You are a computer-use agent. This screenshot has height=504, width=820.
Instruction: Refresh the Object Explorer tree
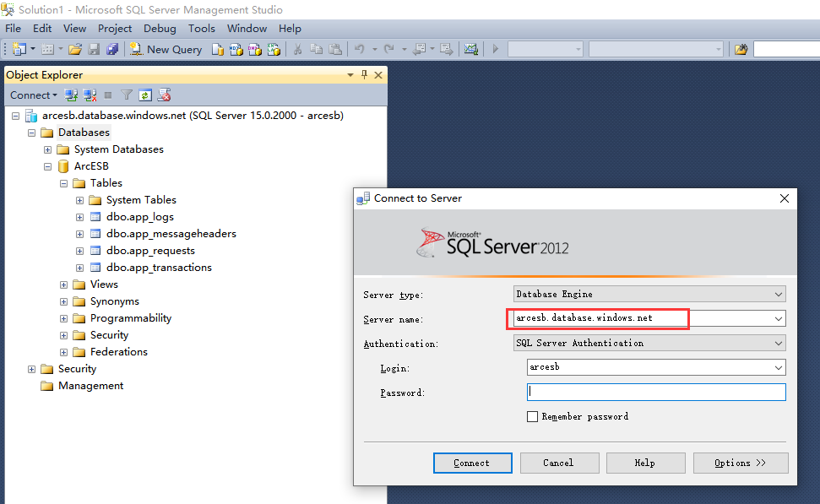[145, 95]
